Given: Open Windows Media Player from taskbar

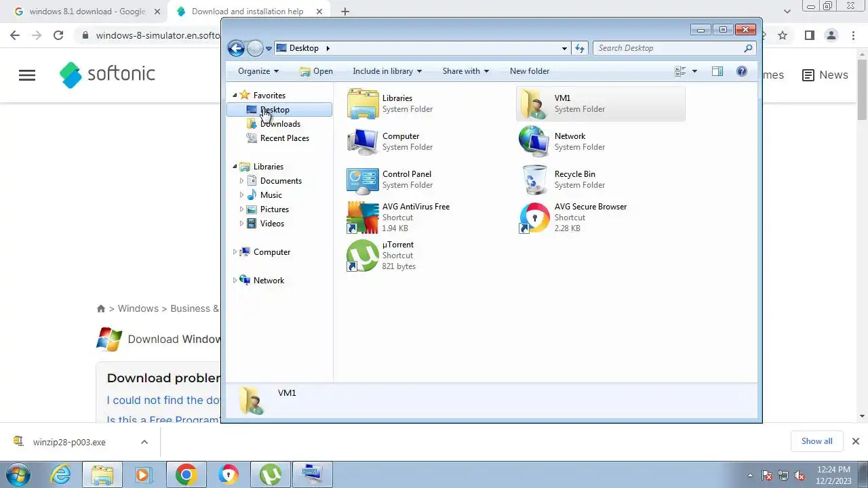Looking at the screenshot, I should [x=143, y=474].
